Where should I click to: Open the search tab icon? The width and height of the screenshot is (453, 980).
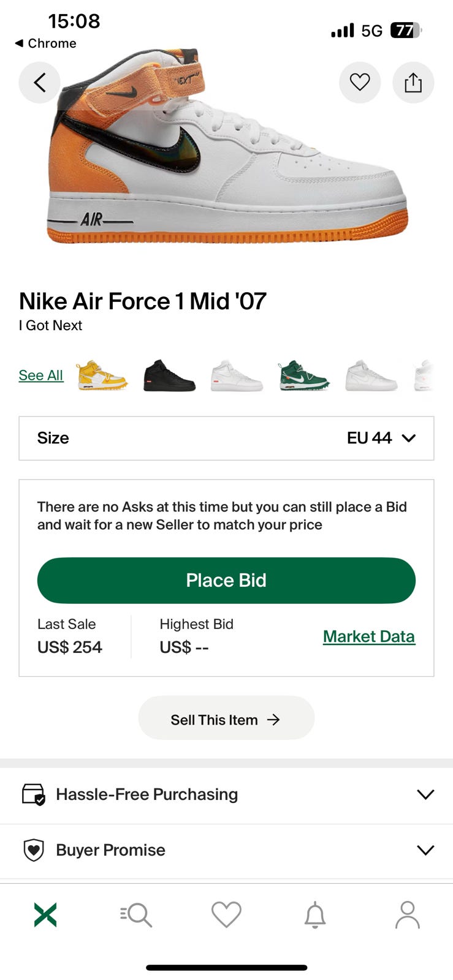click(136, 915)
